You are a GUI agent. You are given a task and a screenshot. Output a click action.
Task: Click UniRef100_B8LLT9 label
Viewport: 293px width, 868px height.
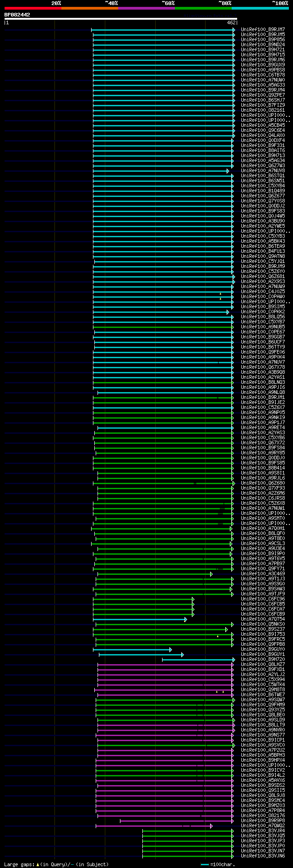click(x=263, y=725)
